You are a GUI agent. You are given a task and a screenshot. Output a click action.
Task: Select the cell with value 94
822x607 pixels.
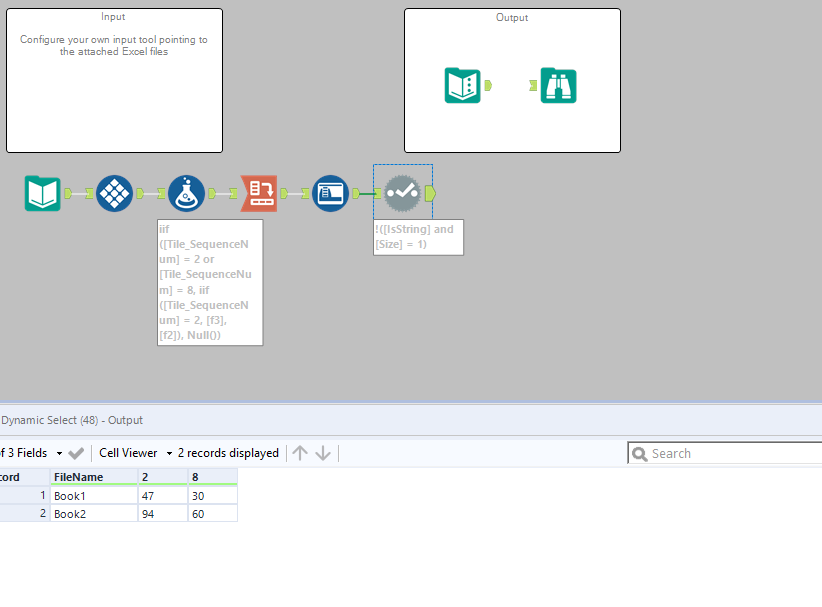pos(163,514)
